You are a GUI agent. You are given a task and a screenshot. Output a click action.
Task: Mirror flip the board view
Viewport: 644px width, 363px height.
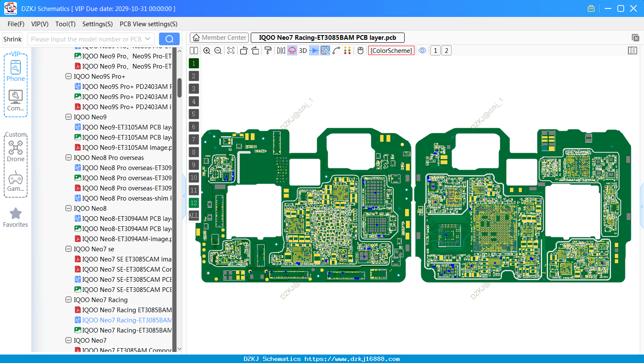point(281,51)
